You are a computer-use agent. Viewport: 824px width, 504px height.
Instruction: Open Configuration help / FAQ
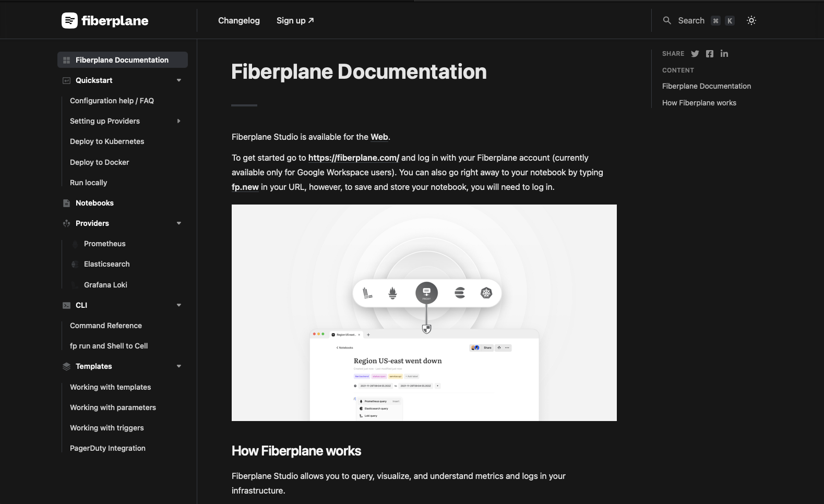(112, 101)
